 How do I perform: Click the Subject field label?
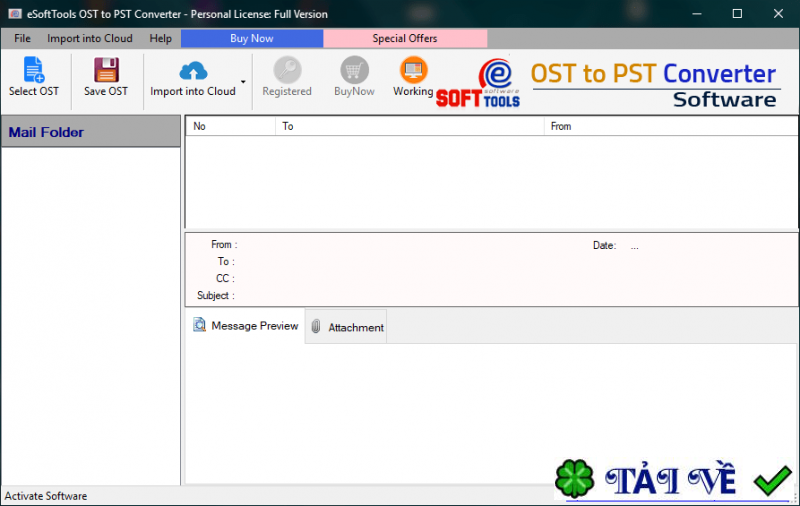[x=216, y=295]
